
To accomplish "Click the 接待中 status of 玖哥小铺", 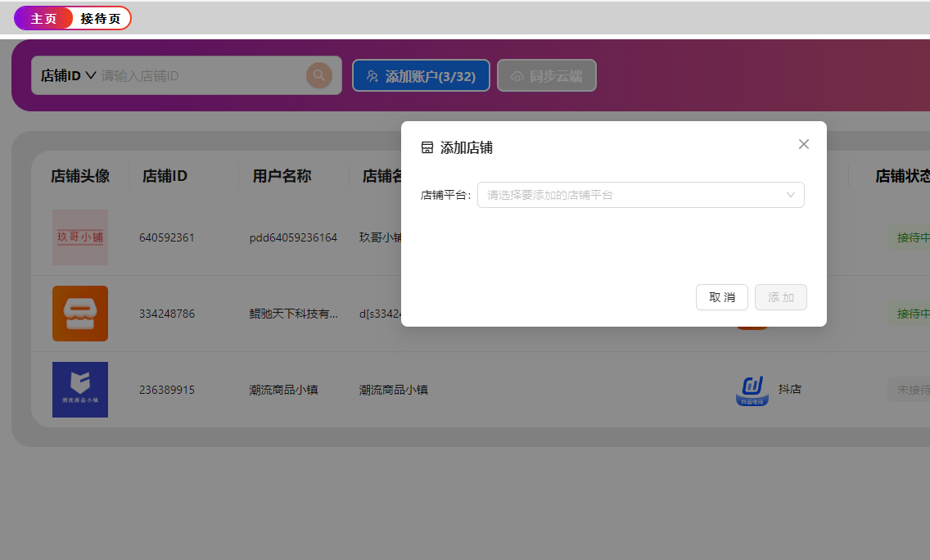I will pos(912,237).
